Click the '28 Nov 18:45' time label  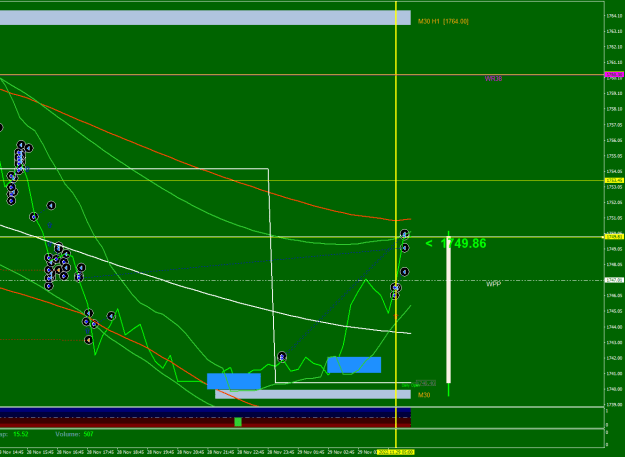point(132,453)
